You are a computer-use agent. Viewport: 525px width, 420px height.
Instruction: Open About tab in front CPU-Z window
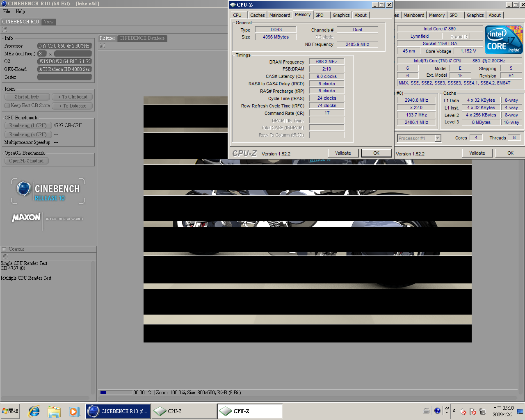[361, 15]
